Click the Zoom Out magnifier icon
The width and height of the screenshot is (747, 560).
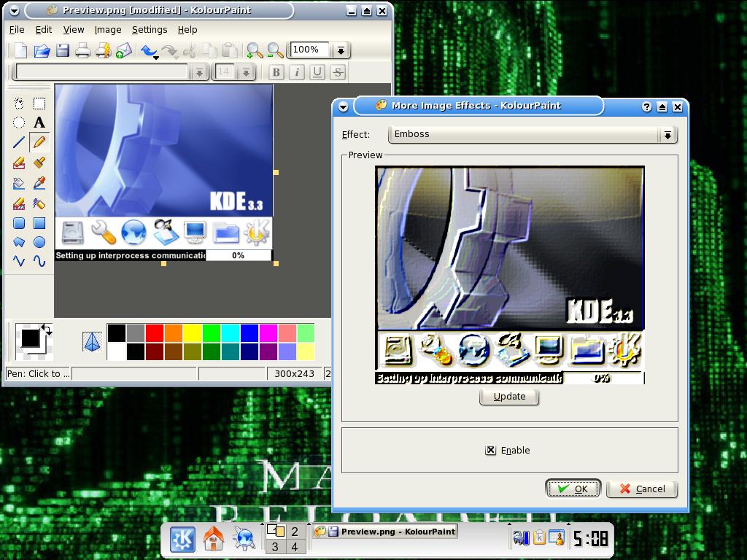(x=275, y=50)
